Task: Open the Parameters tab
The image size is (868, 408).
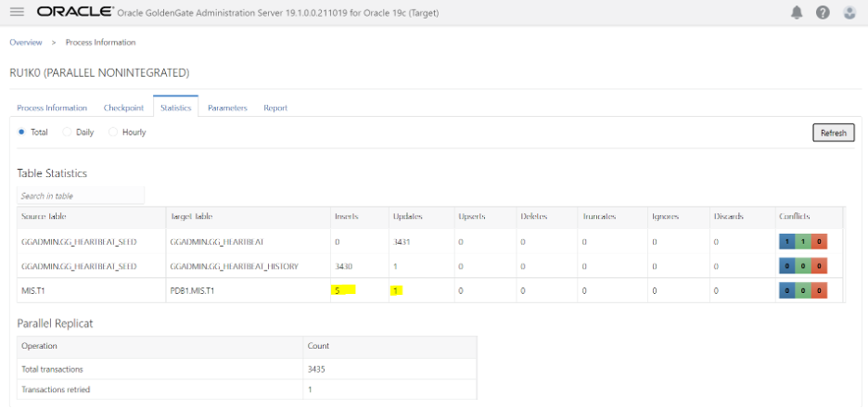Action: (227, 108)
